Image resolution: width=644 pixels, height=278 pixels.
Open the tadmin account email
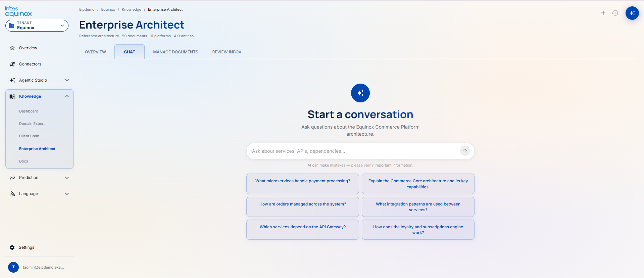(43, 267)
